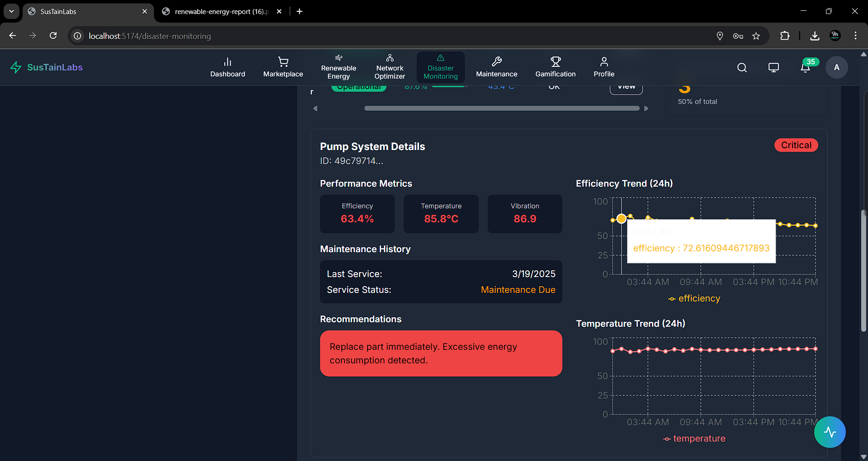The height and width of the screenshot is (461, 868).
Task: Click the 'Maintenance Due' service status
Action: tap(518, 290)
